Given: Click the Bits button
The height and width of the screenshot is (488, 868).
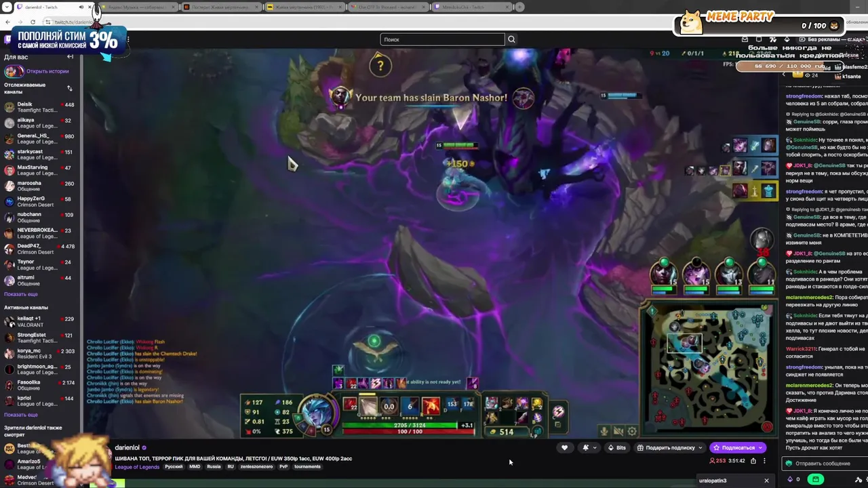Looking at the screenshot, I should coord(616,447).
